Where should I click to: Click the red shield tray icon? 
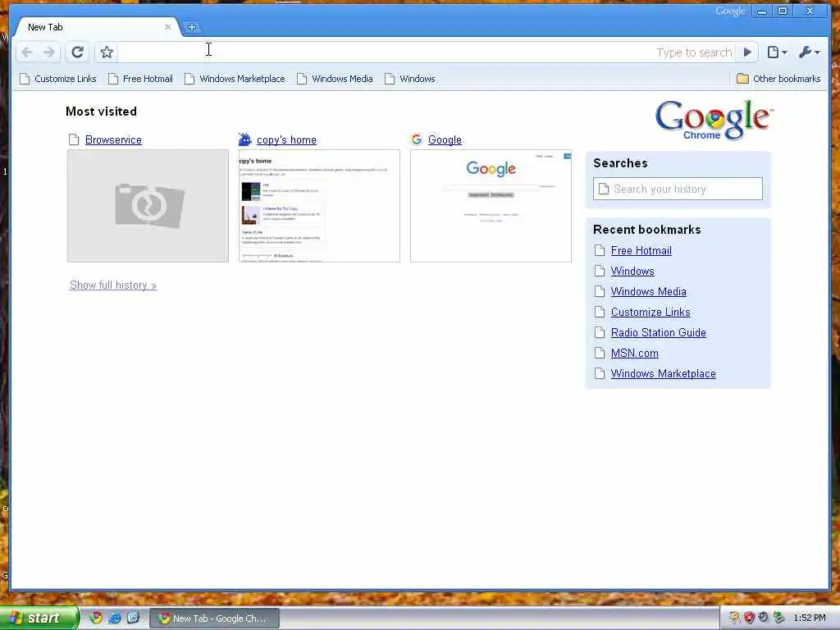pos(750,618)
